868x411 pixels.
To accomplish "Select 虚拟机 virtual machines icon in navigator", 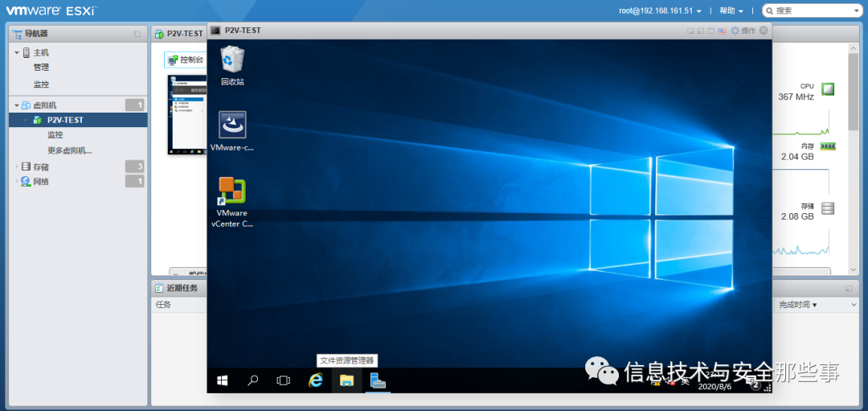I will click(26, 105).
